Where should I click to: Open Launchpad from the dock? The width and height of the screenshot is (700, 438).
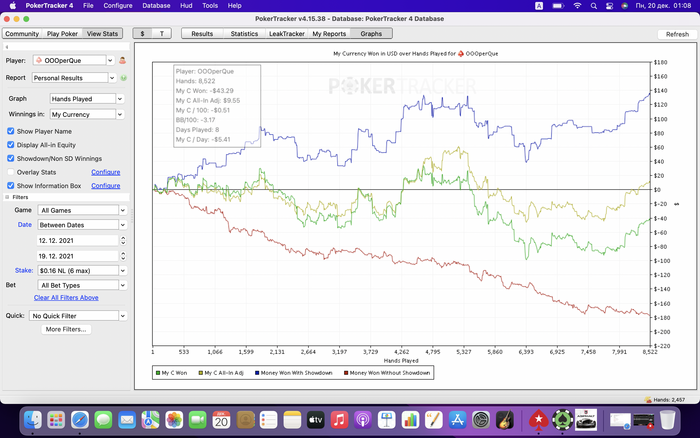[x=56, y=420]
